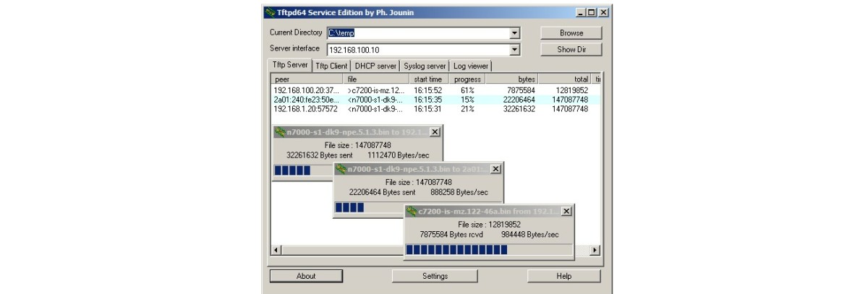Switch to the Syslog server tab

point(425,66)
